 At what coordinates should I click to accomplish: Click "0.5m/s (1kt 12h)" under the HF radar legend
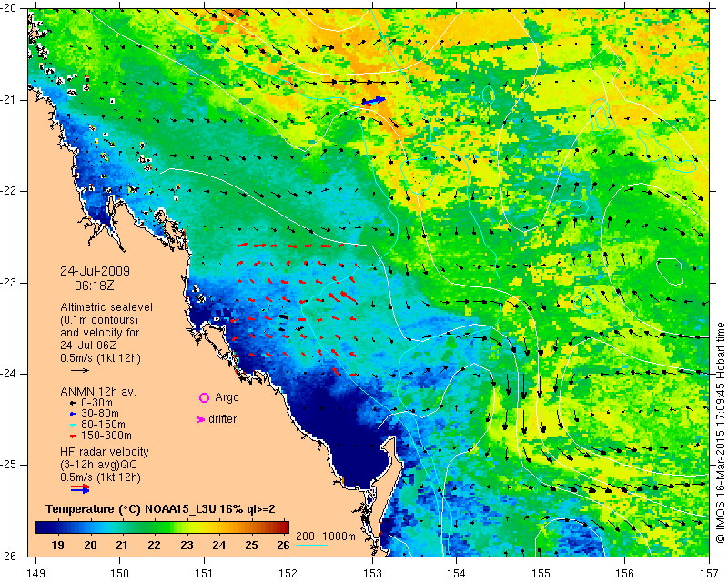point(100,477)
